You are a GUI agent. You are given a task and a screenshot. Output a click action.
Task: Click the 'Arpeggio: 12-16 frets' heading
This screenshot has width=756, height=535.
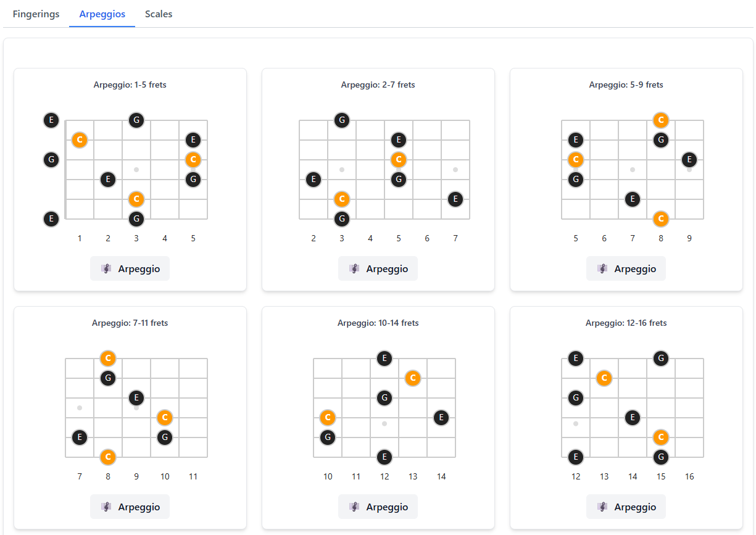pyautogui.click(x=626, y=323)
